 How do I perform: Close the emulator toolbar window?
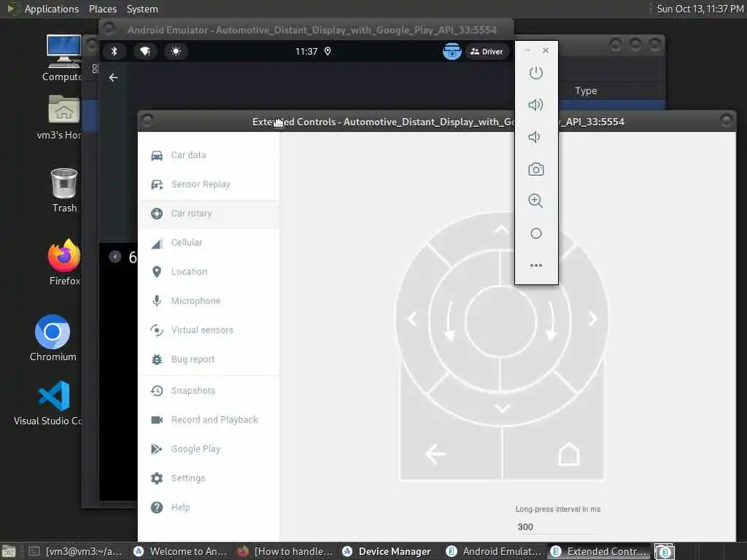click(x=546, y=50)
